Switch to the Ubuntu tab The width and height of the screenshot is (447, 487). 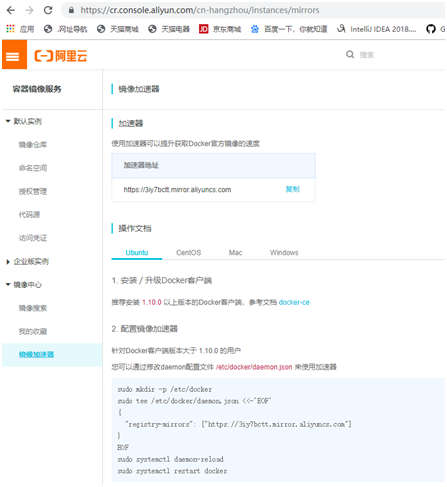click(x=137, y=253)
